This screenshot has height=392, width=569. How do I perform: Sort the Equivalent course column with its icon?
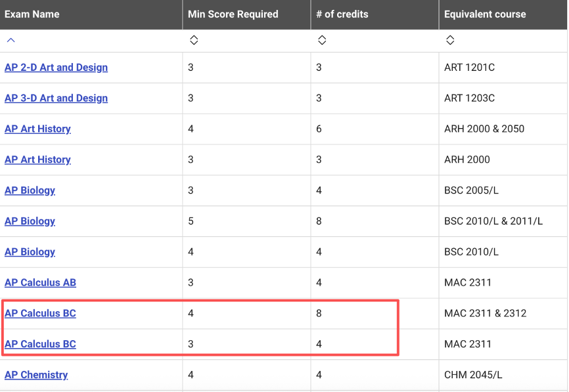click(x=449, y=41)
